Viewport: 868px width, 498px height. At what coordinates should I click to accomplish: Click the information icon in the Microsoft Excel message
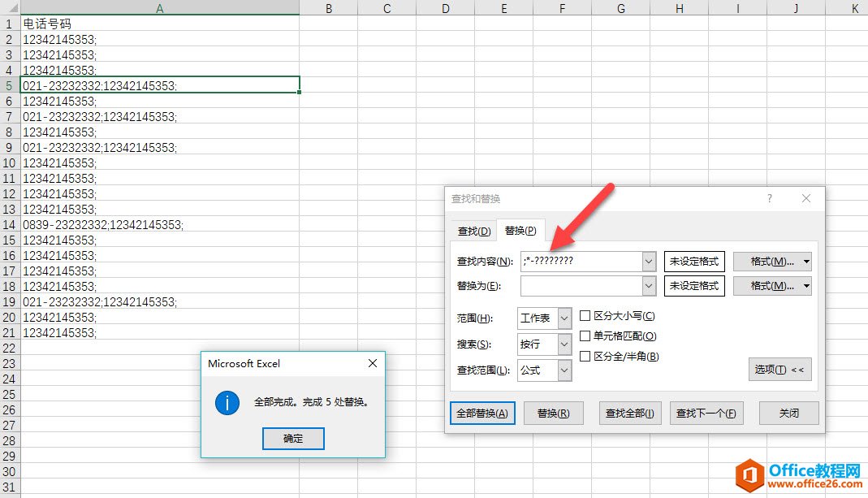pos(227,401)
